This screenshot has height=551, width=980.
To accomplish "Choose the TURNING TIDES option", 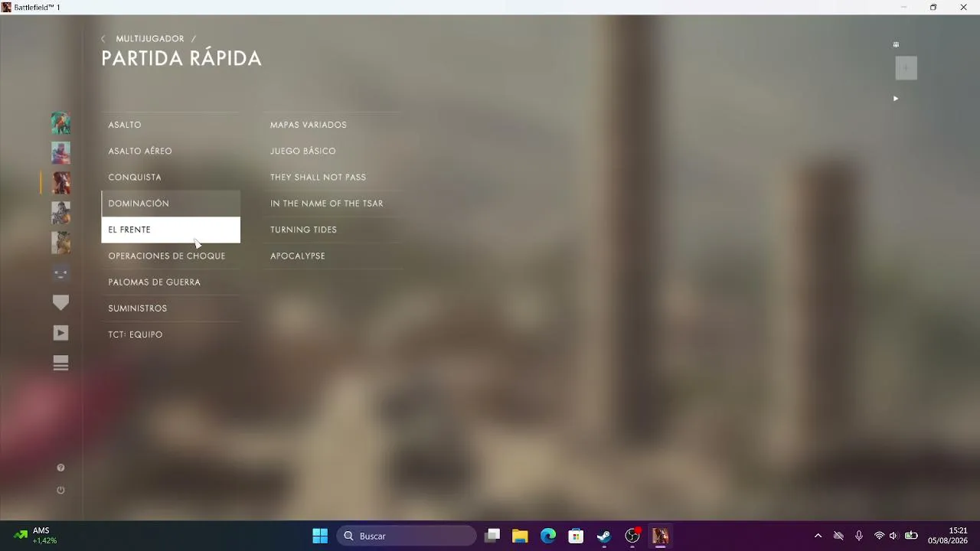I will click(x=332, y=230).
